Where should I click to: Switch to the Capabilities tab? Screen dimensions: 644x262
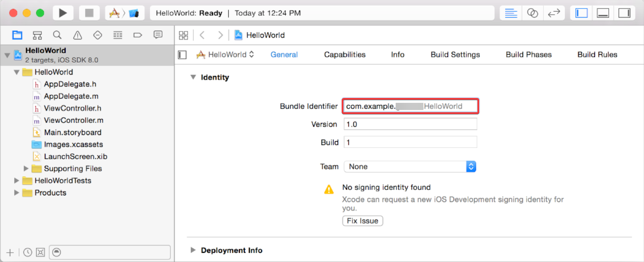[x=345, y=55]
